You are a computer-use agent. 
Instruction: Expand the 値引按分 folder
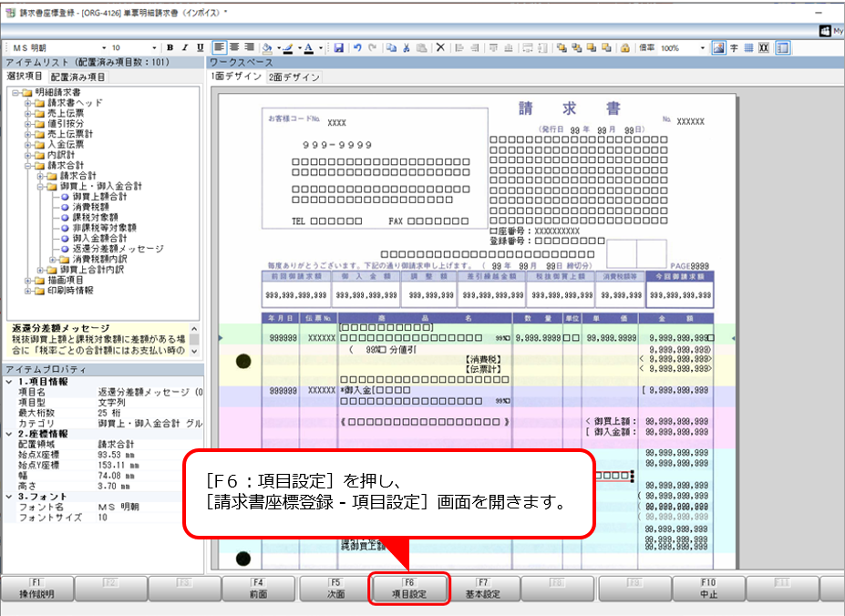[x=28, y=123]
